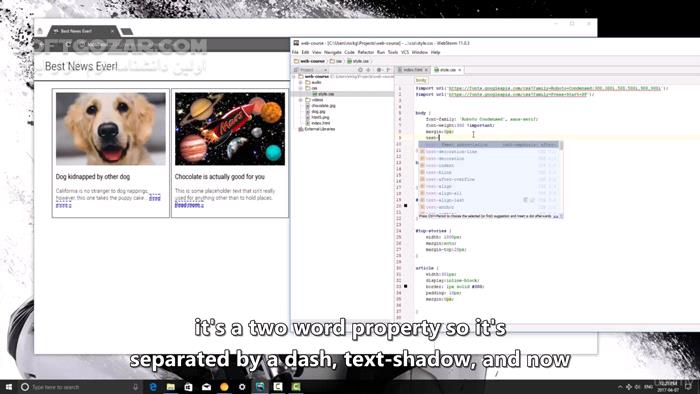Screen dimensions: 700x394
Task: Open Microsoft Edge from the taskbar
Action: click(153, 387)
